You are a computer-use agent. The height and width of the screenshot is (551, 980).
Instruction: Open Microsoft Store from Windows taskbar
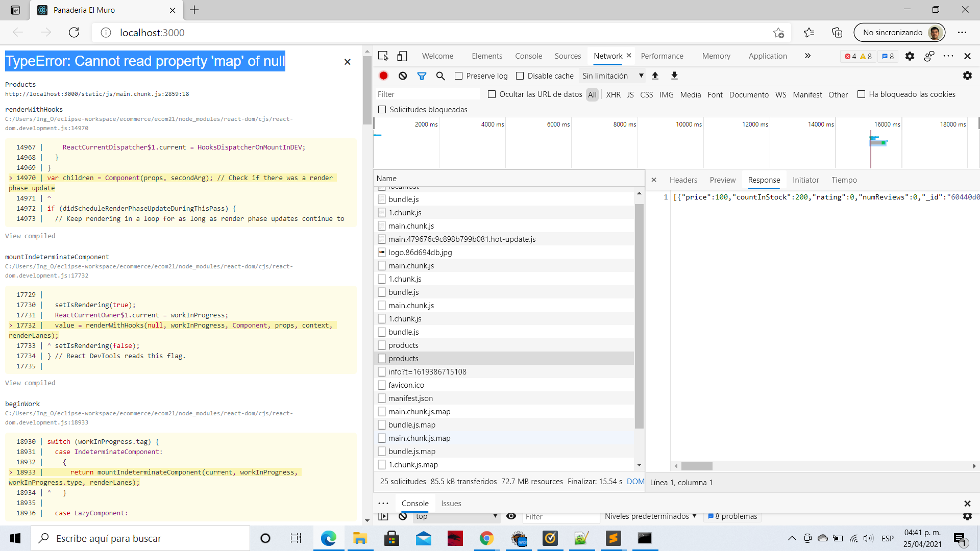click(391, 538)
